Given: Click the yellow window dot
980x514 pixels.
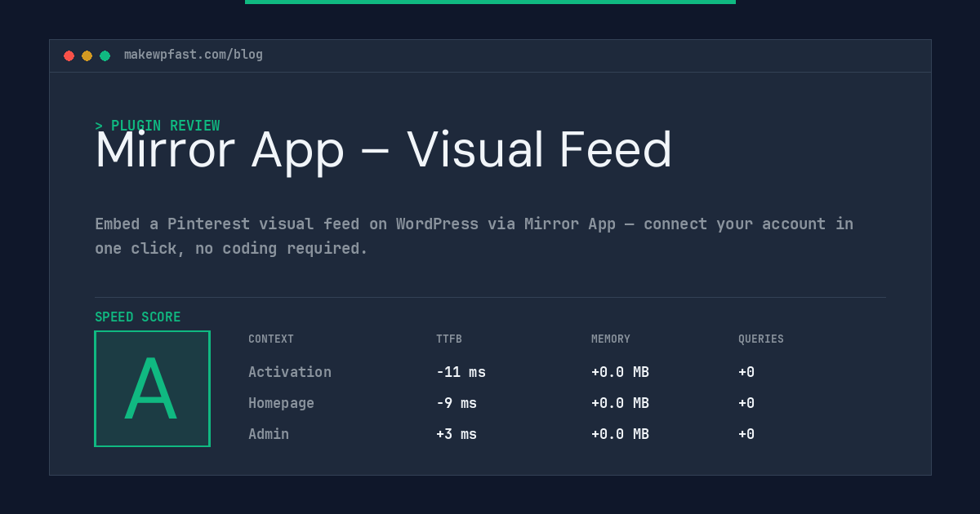Looking at the screenshot, I should pyautogui.click(x=87, y=55).
